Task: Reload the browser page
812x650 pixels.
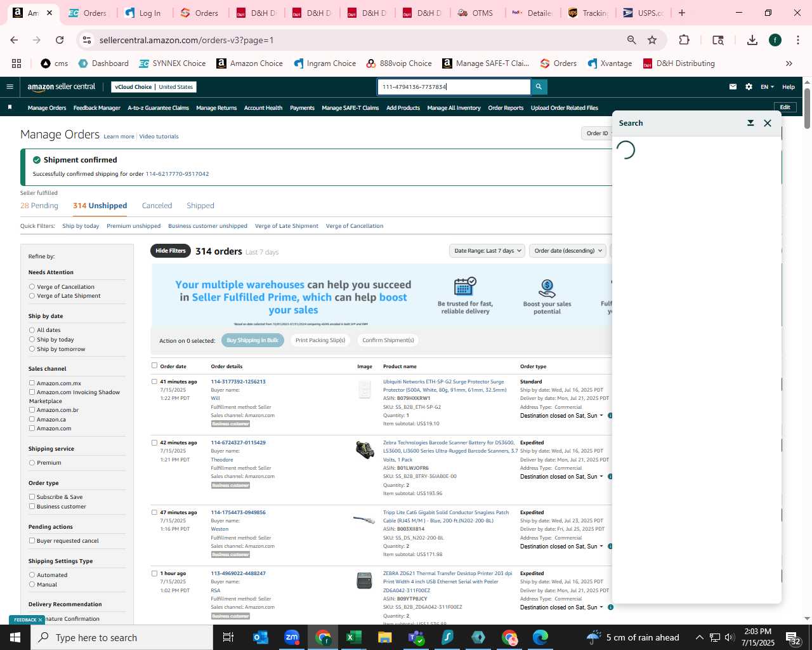Action: pos(60,40)
